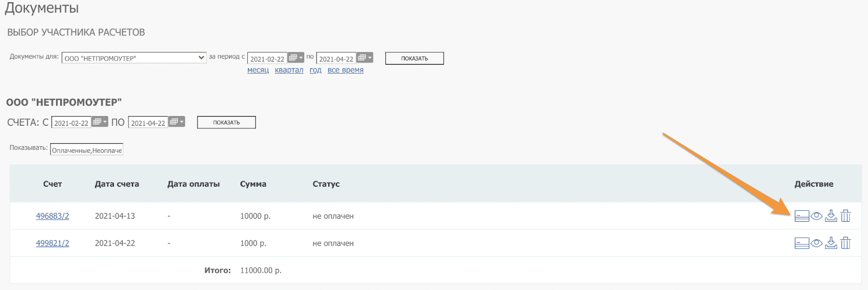Image resolution: width=868 pixels, height=290 pixels.
Task: Click the Статус column header
Action: pos(326,184)
